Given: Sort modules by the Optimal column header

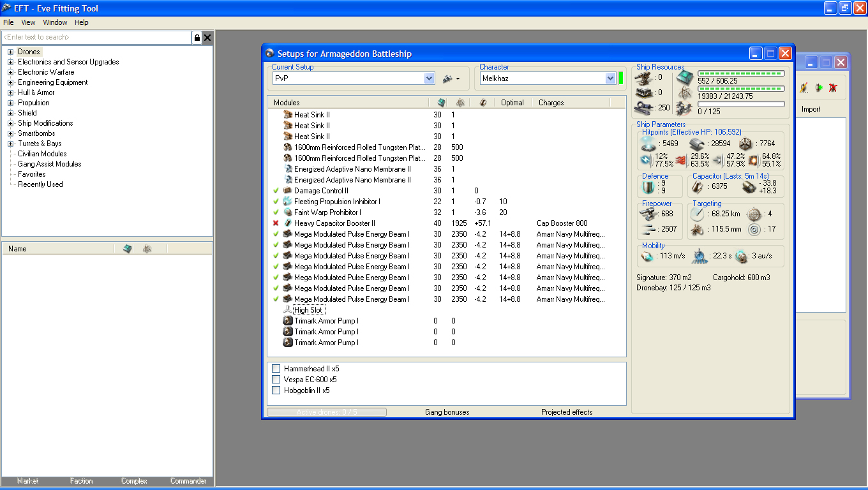Looking at the screenshot, I should pos(513,103).
